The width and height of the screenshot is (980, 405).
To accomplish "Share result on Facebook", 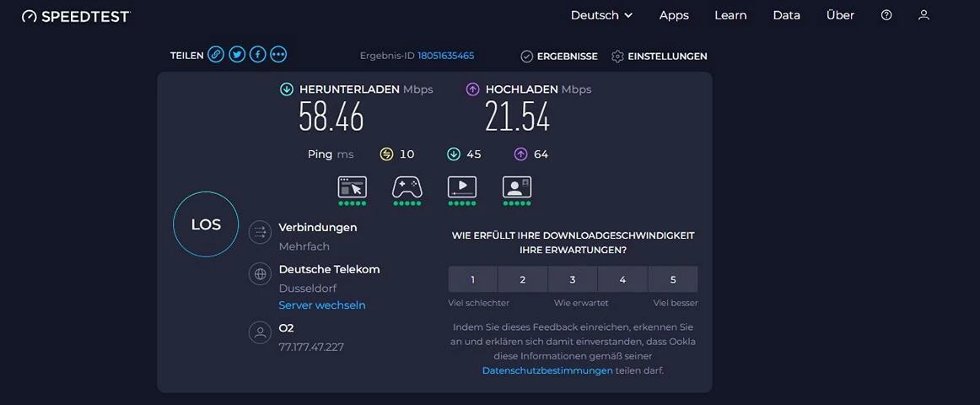I will [257, 55].
